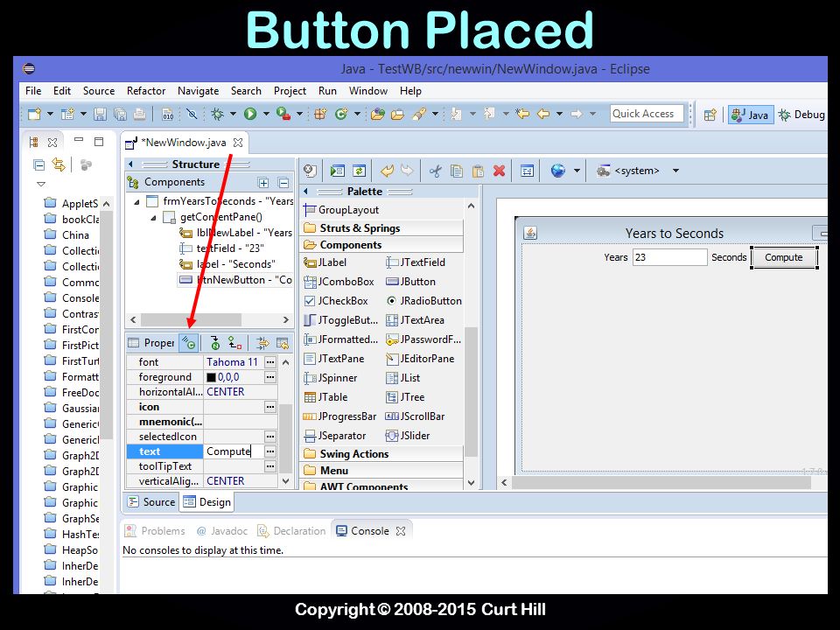Click the toolTipText ellipsis button
Screen dimensions: 840x630
point(270,466)
